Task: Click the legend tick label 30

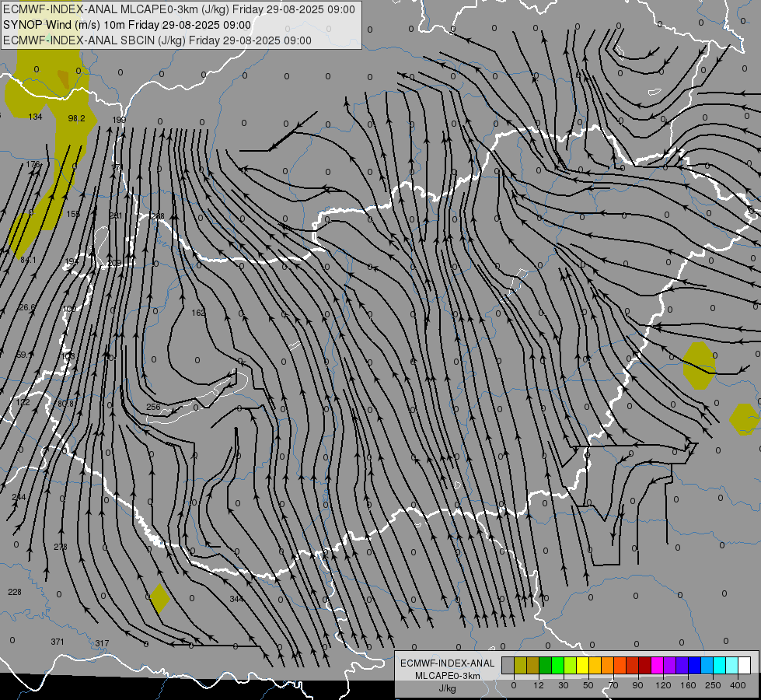Action: (564, 685)
